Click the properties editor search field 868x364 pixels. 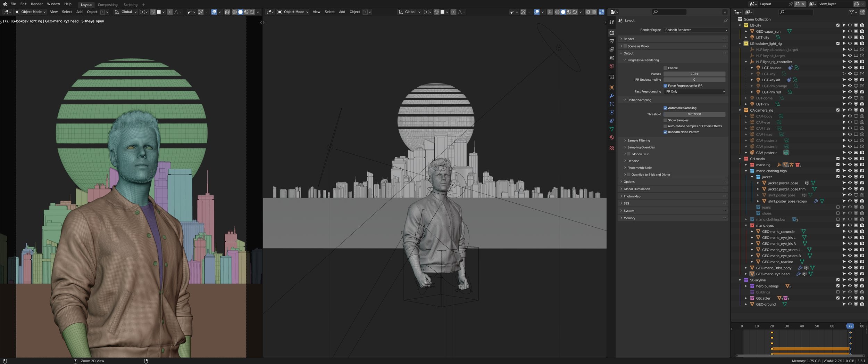[x=669, y=12]
